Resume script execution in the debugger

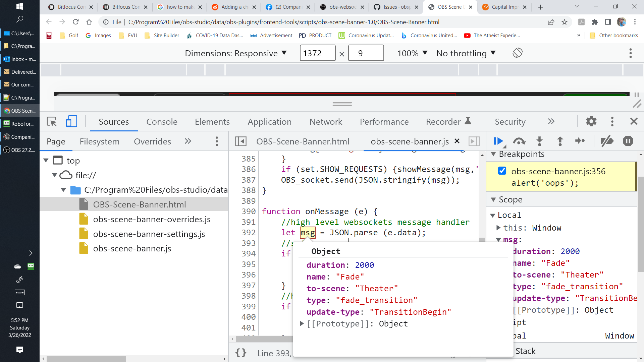(498, 141)
